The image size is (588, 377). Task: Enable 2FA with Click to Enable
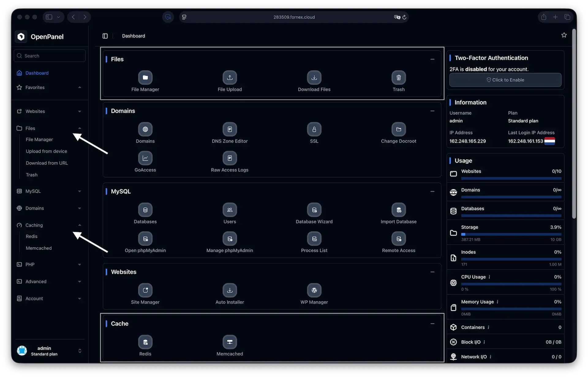coord(505,80)
